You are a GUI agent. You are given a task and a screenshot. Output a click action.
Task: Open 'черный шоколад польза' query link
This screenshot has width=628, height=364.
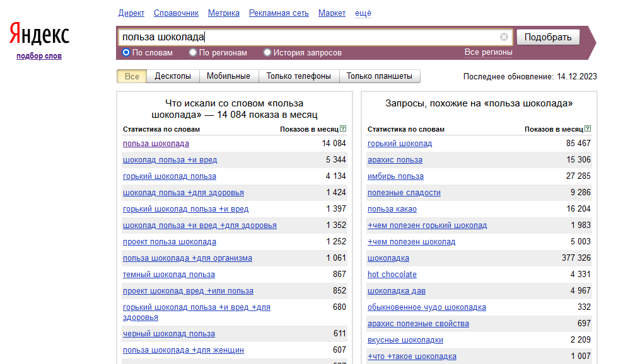point(169,334)
